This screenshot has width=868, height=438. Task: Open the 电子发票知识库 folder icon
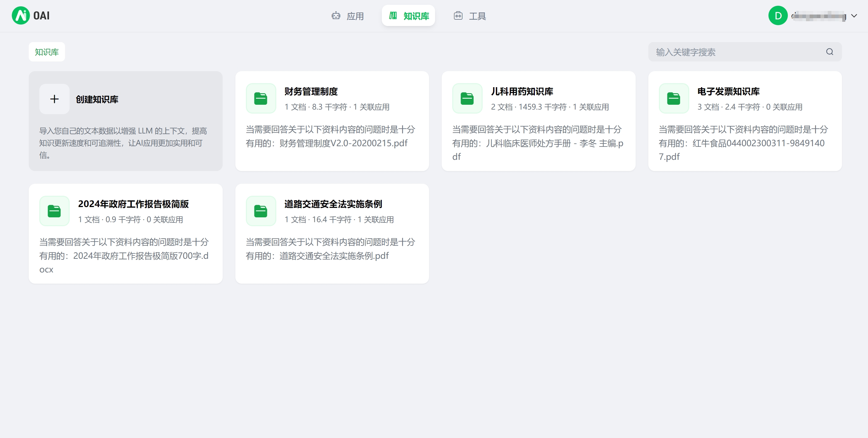click(x=673, y=98)
